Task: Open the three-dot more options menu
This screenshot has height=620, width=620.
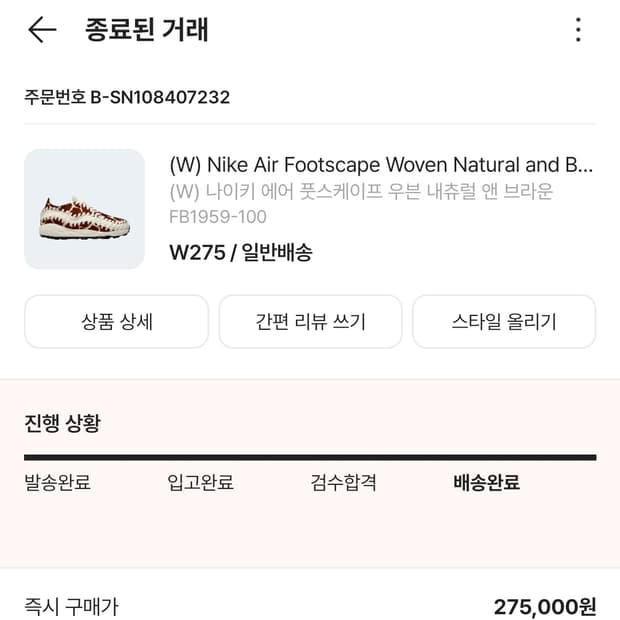Action: (x=578, y=30)
